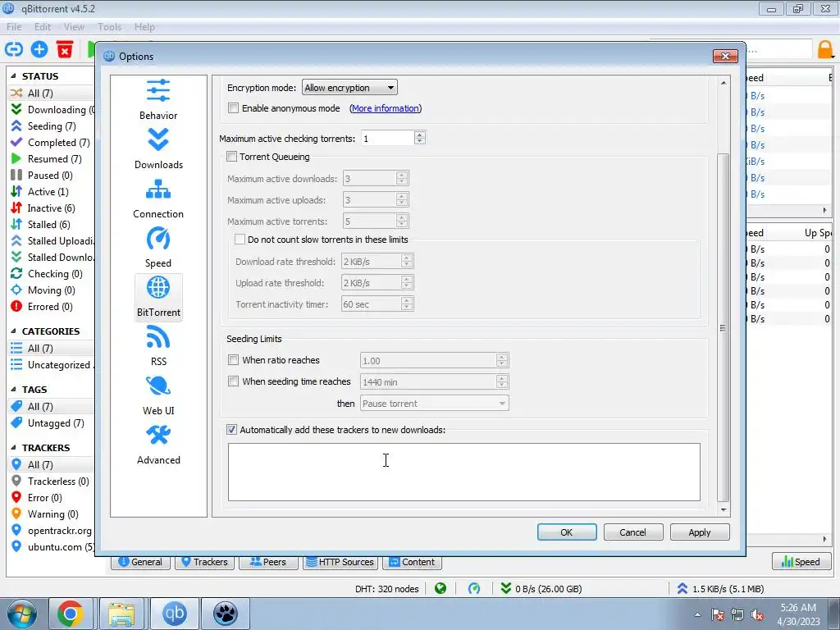Switch to Content tab

[412, 562]
